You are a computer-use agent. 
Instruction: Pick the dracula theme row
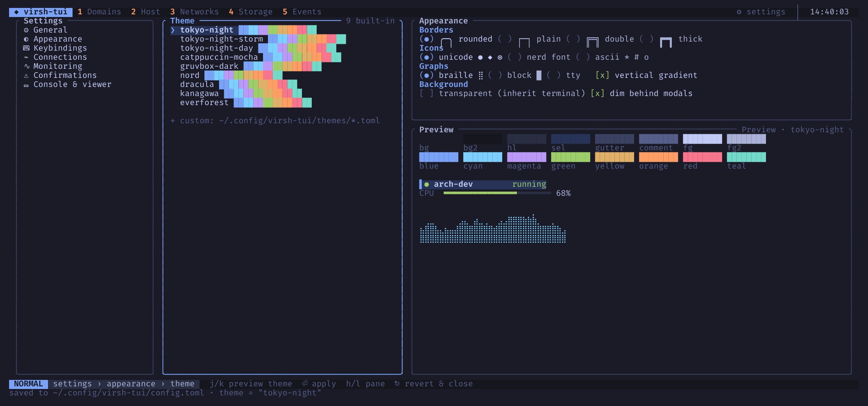pos(234,84)
